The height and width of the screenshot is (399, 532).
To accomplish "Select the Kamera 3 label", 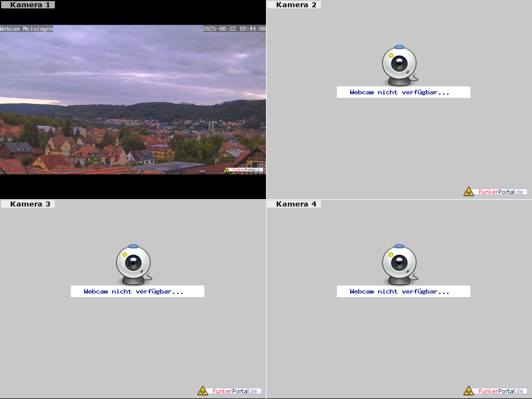I will 28,204.
